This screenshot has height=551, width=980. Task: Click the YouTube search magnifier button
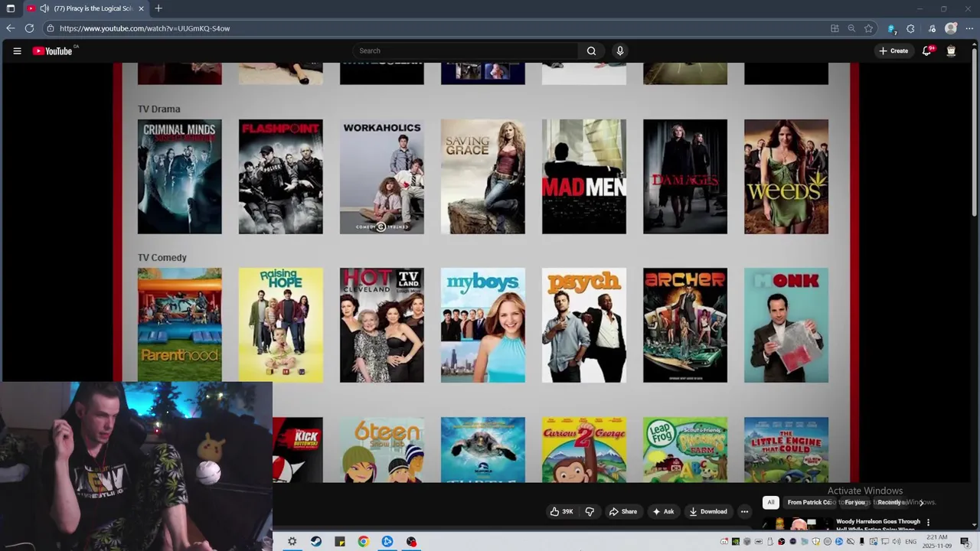click(x=591, y=51)
